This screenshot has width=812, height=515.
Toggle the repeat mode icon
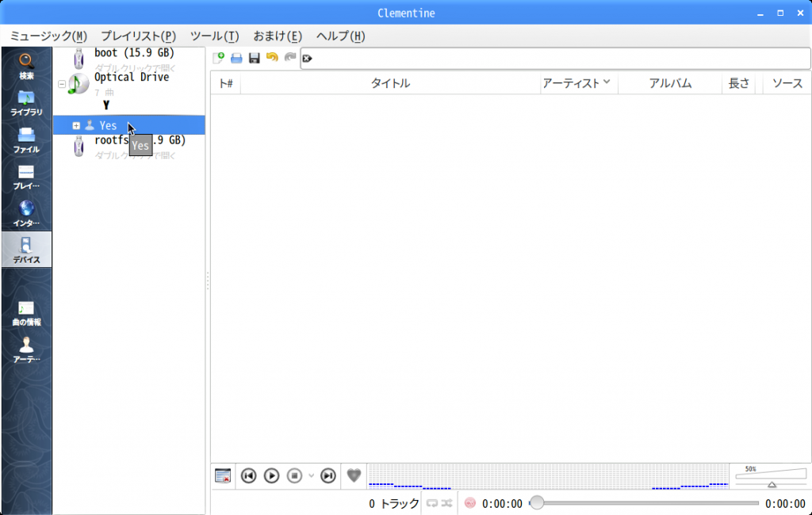tap(432, 503)
